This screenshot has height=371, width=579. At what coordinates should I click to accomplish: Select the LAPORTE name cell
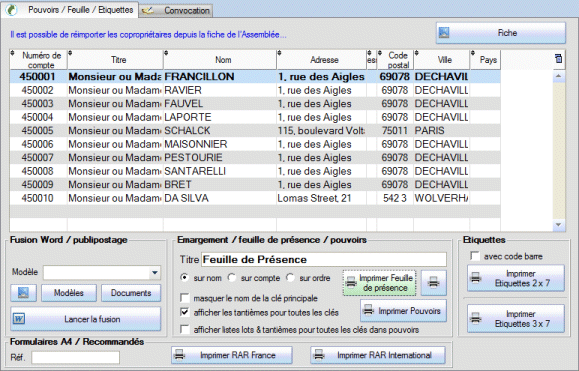220,117
